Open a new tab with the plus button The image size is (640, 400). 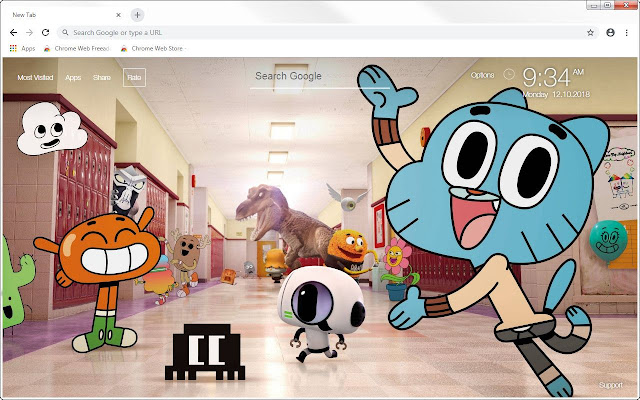(x=138, y=15)
